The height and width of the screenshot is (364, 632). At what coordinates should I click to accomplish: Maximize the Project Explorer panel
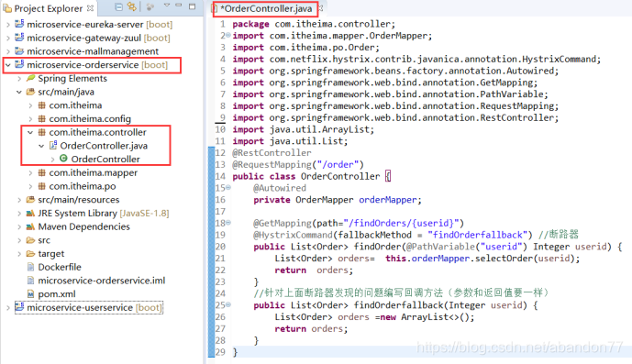[193, 6]
